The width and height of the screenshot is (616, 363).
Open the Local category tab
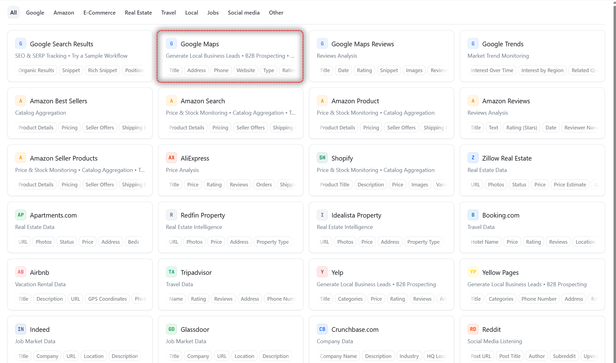pos(191,13)
